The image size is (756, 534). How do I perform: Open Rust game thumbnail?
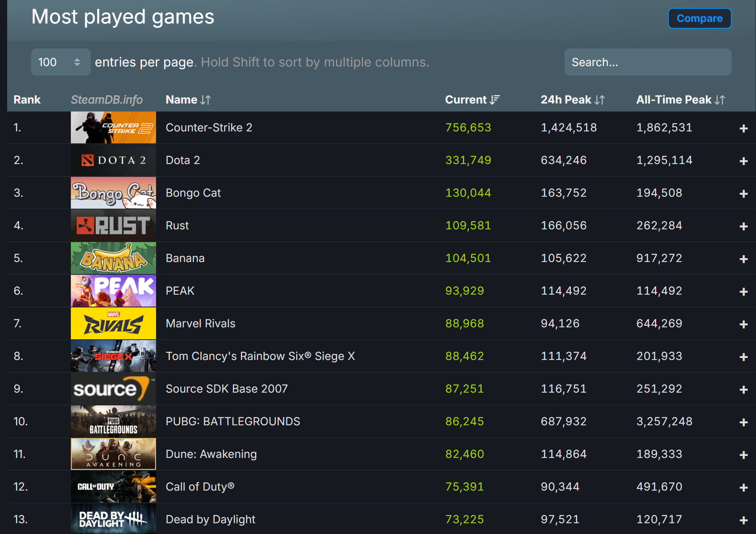tap(113, 225)
